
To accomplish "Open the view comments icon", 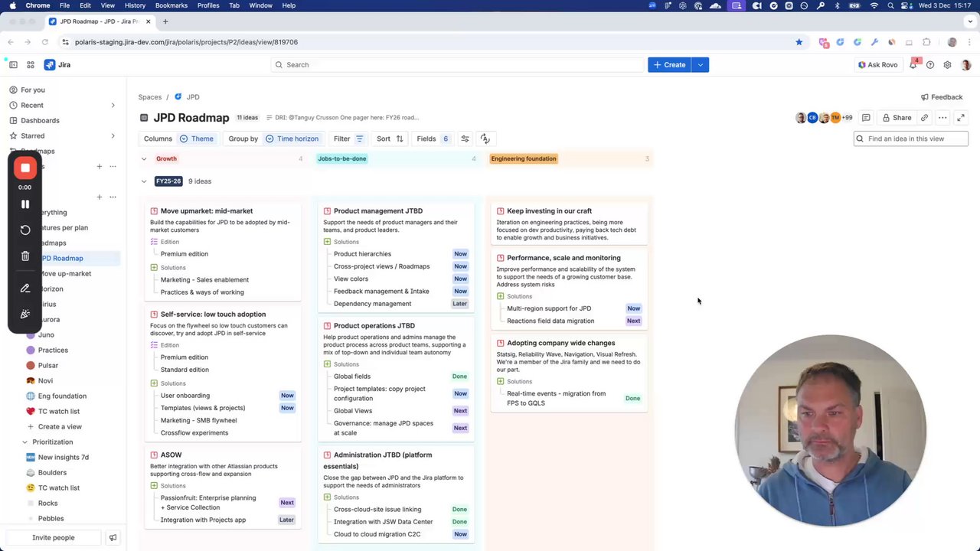I will click(x=866, y=118).
